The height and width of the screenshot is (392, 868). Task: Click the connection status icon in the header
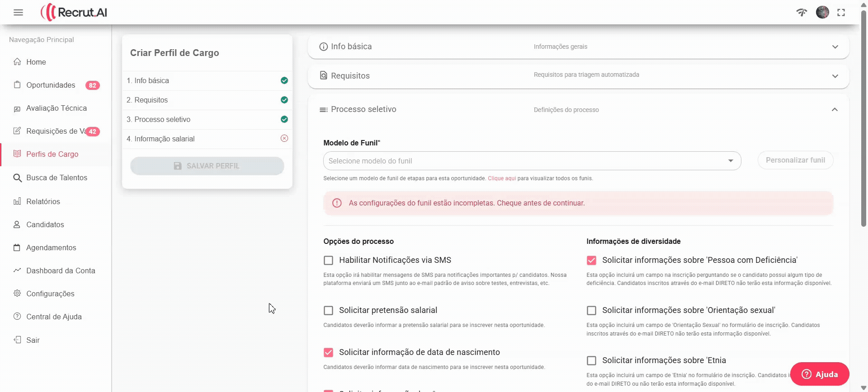coord(802,12)
